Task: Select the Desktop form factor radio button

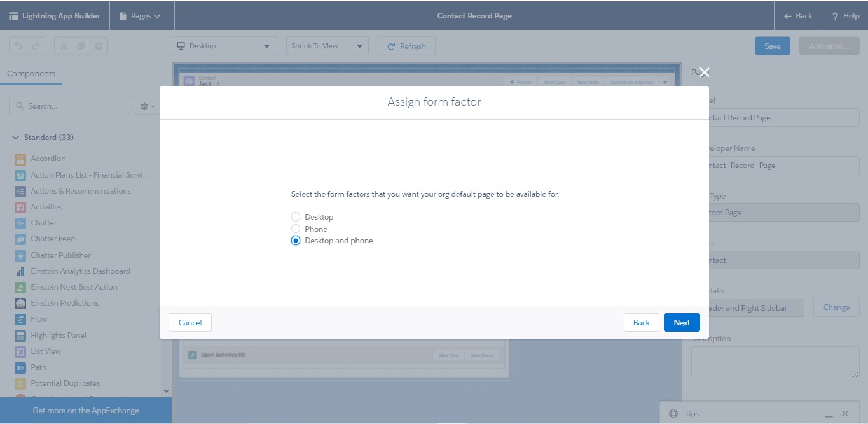Action: 295,216
